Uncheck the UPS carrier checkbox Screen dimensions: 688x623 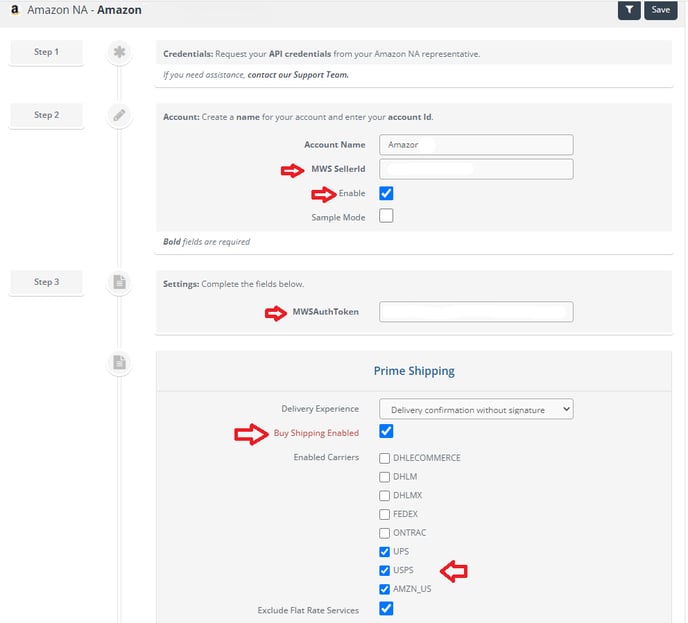click(384, 551)
